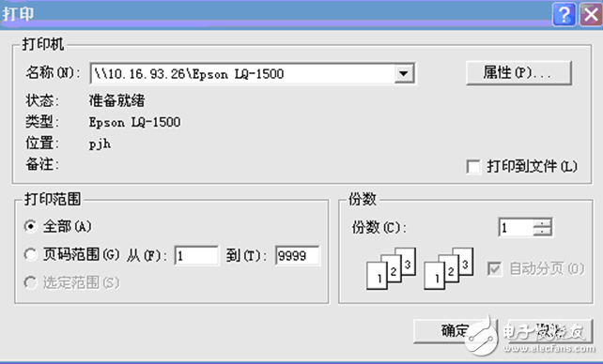This screenshot has height=364, width=603.
Task: Click the 到(T) end page field
Action: click(x=297, y=255)
